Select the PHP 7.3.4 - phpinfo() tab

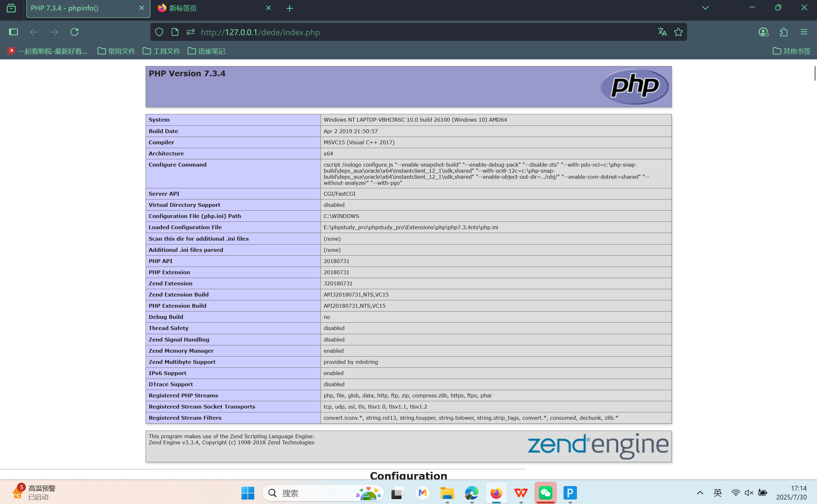click(88, 8)
